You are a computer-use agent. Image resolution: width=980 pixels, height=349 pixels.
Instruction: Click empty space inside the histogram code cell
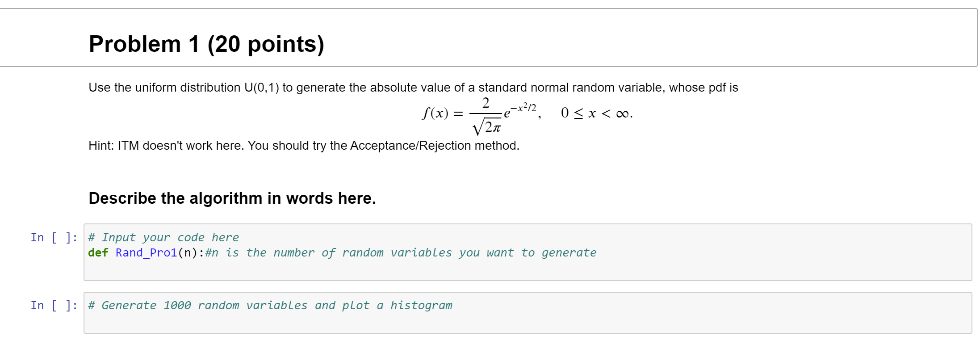(x=527, y=322)
